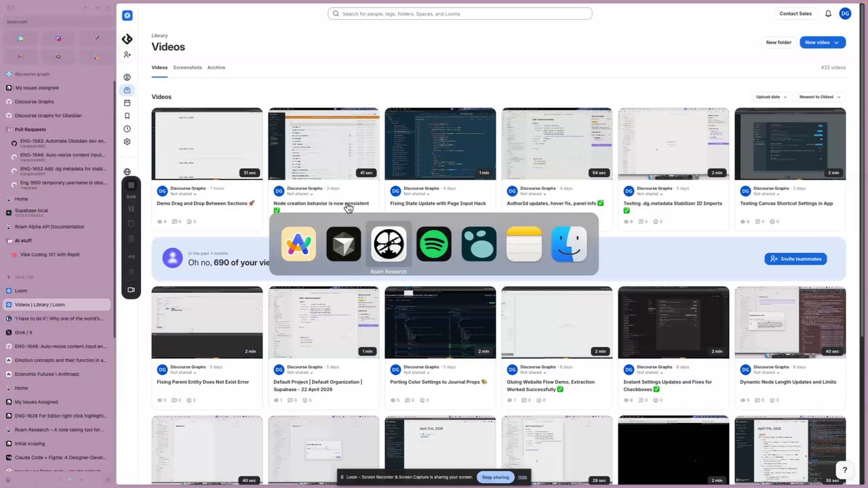Switch to Roam Research in the app switcher

point(389,244)
